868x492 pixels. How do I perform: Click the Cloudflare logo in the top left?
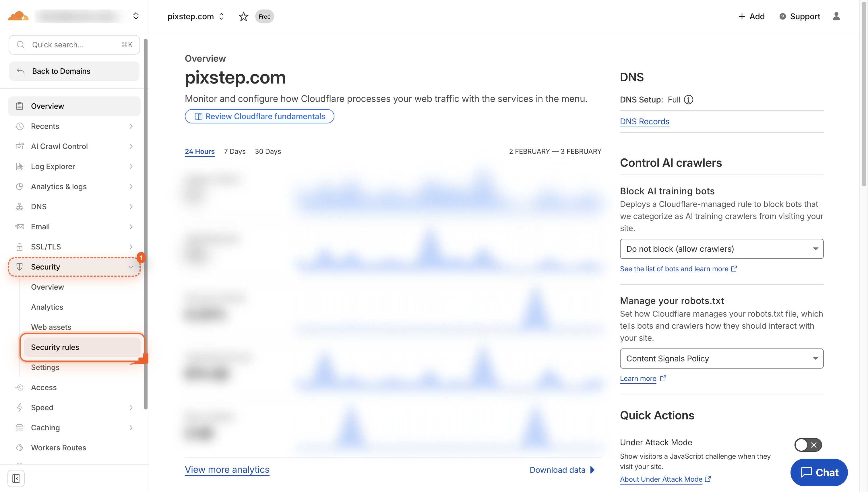(19, 16)
